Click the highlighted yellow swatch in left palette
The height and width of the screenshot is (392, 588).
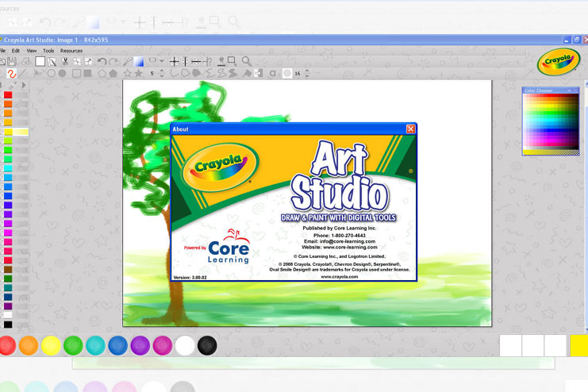8,132
